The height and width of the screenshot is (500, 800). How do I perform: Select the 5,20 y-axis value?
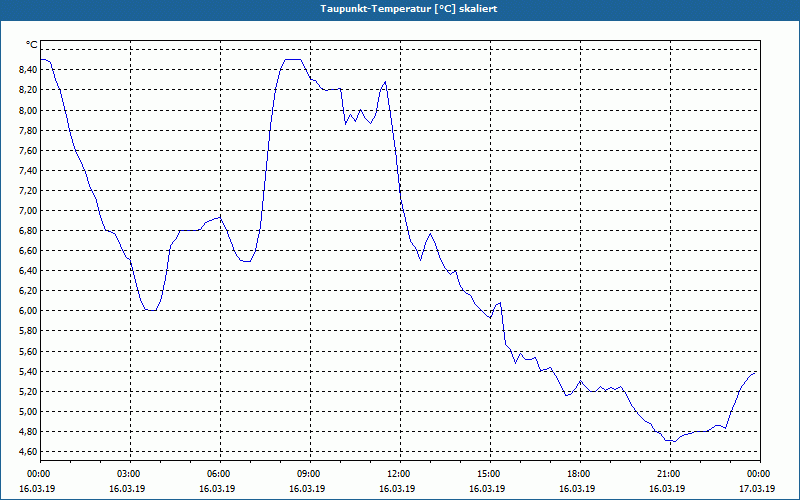pos(28,392)
